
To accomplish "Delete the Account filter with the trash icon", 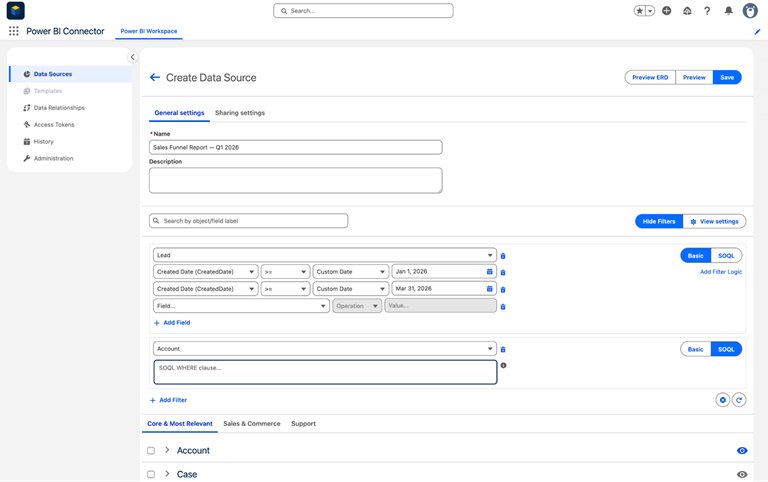I will coord(503,349).
